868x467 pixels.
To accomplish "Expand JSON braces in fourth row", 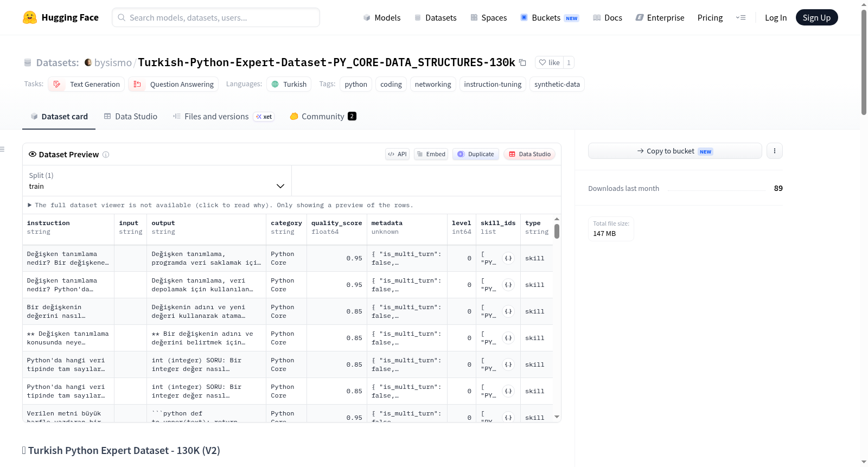I will (508, 338).
